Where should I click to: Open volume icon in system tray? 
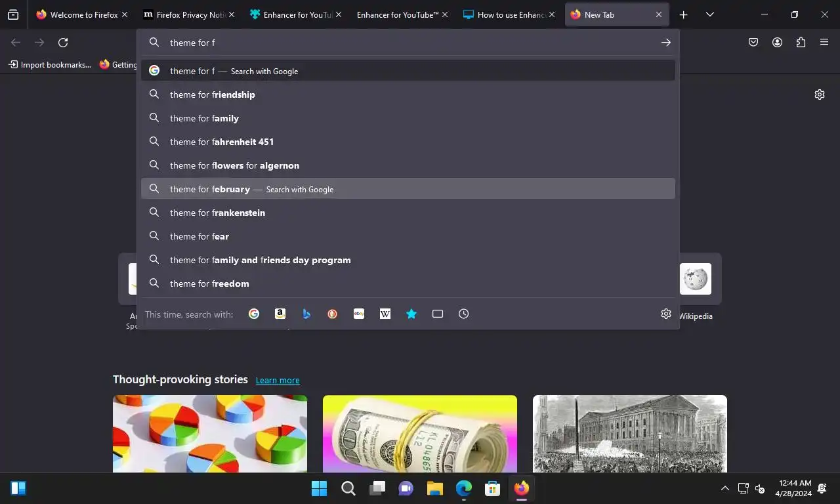(760, 488)
